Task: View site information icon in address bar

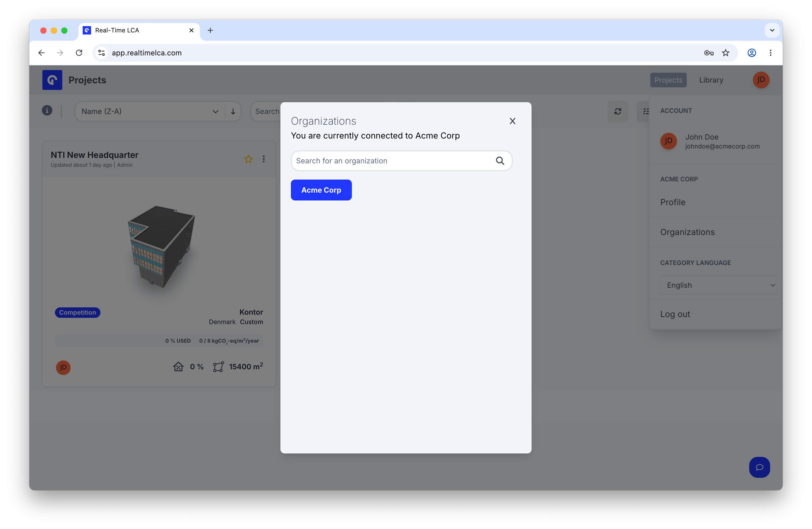Action: [101, 53]
